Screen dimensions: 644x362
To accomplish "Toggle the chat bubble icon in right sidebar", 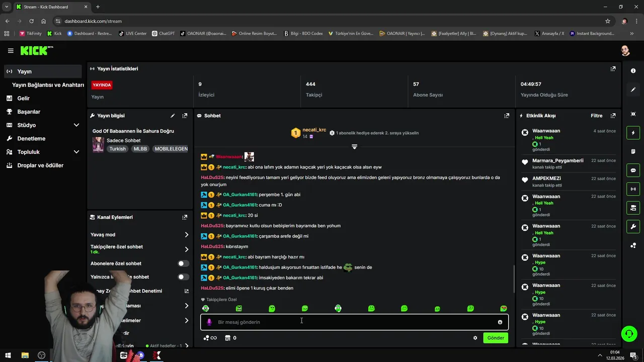I will [x=633, y=170].
